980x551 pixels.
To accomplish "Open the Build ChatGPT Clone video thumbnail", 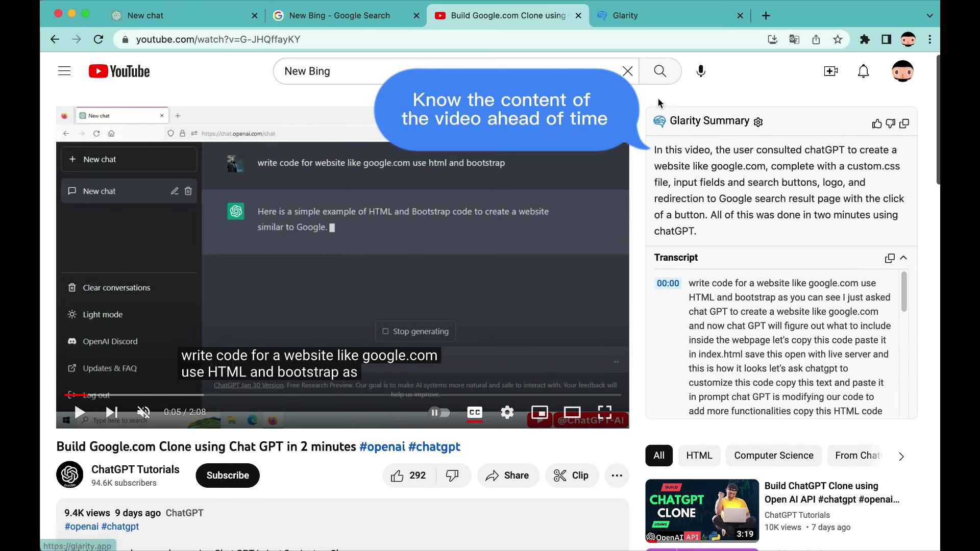I will pyautogui.click(x=701, y=510).
